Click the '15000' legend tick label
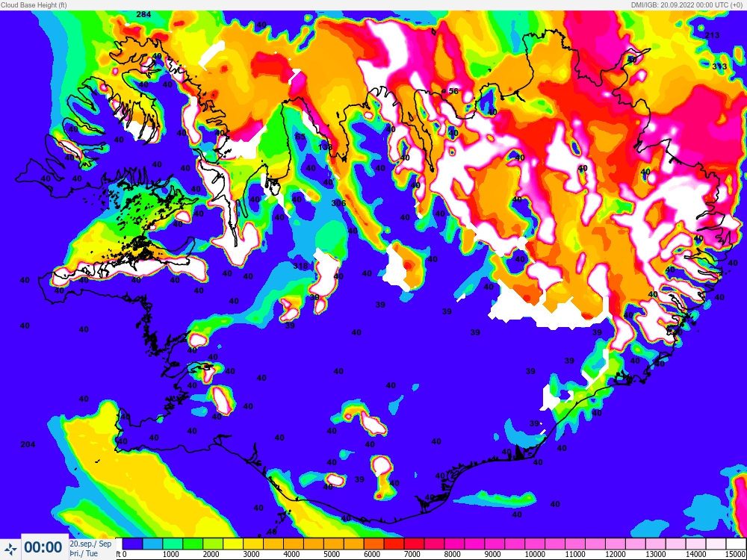This screenshot has height=560, width=747. click(736, 554)
